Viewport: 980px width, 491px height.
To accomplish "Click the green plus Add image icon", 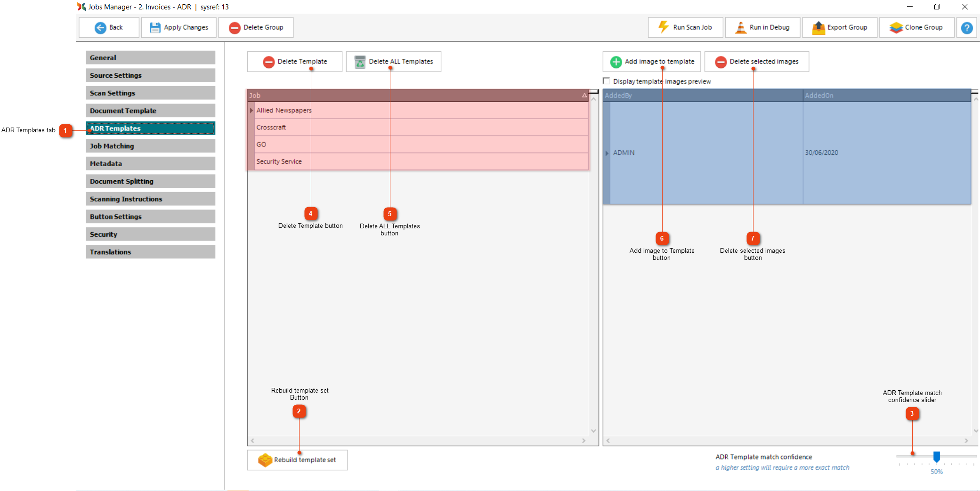I will (x=616, y=62).
